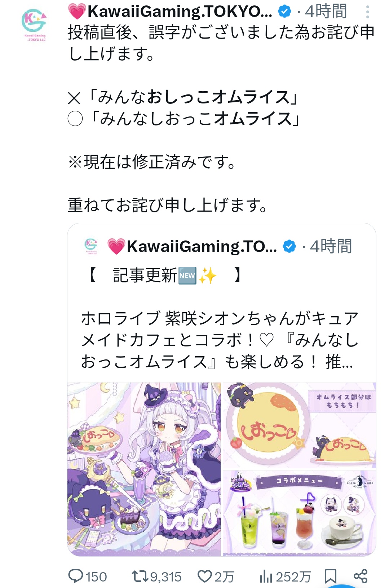The height and width of the screenshot is (588, 389).
Task: Open the three-dot more options menu
Action: 367,12
